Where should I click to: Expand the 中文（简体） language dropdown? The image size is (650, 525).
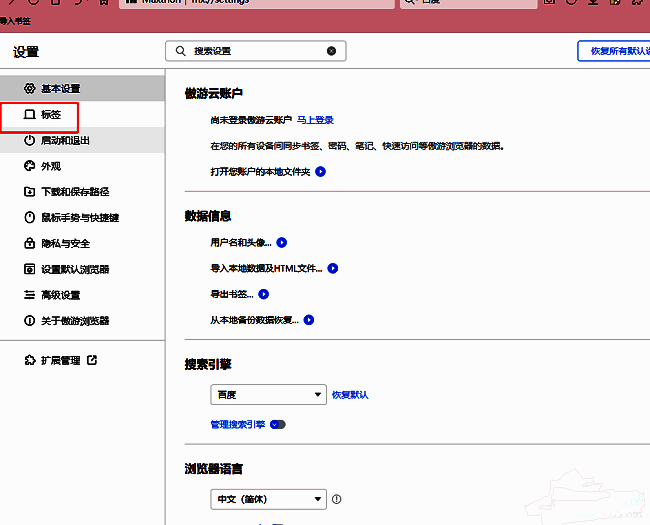[269, 499]
